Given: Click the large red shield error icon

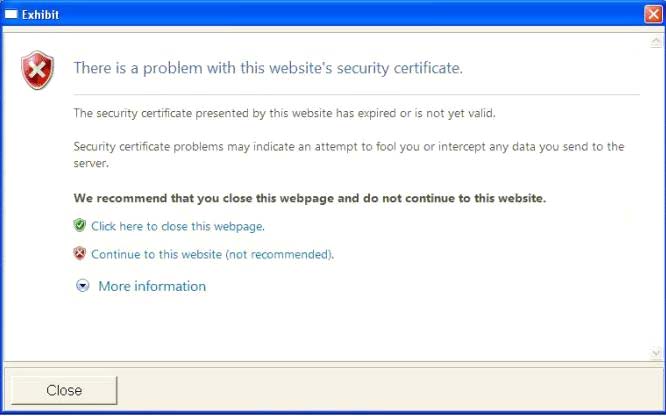Looking at the screenshot, I should click(37, 70).
